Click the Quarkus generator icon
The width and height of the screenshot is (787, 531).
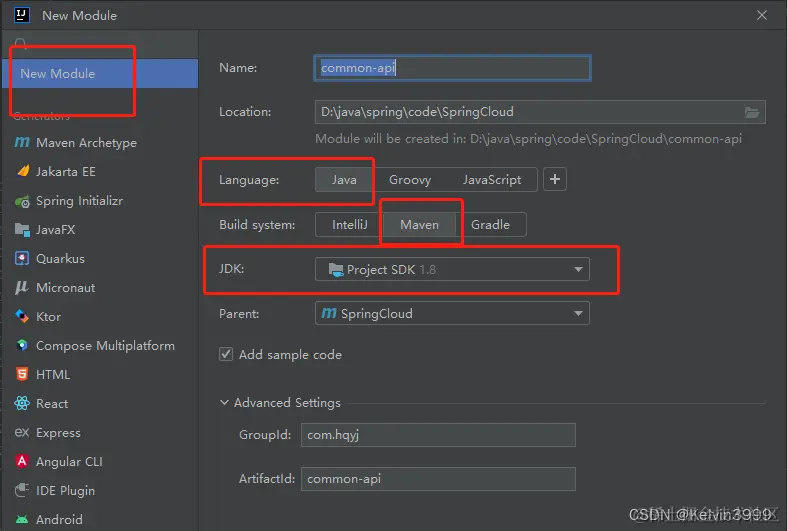(x=22, y=258)
